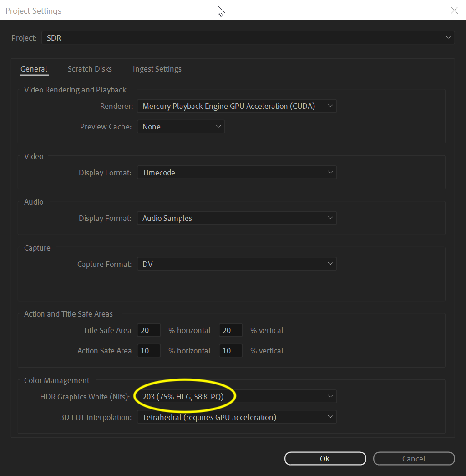The width and height of the screenshot is (466, 476).
Task: Close the Project Settings dialog
Action: [454, 10]
